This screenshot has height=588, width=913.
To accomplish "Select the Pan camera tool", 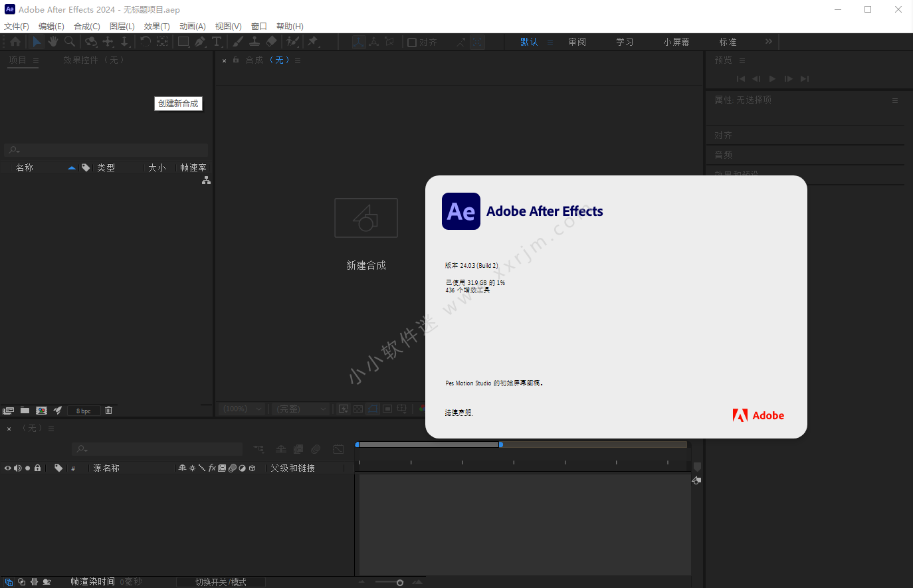I will (108, 42).
